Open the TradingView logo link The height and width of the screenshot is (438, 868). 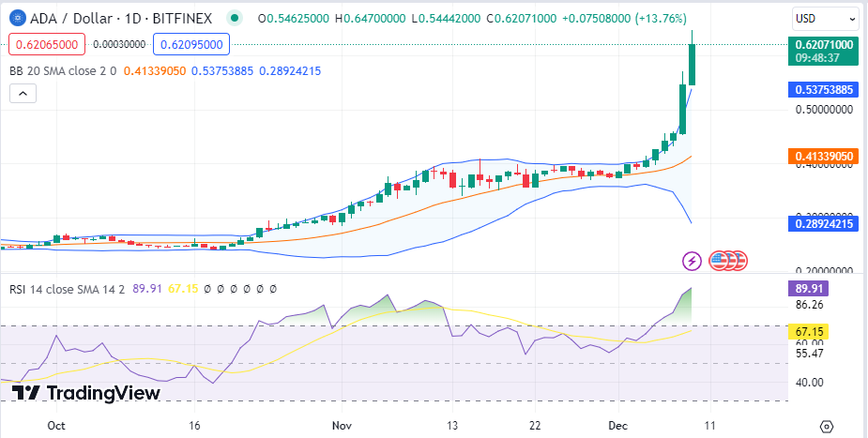click(85, 393)
